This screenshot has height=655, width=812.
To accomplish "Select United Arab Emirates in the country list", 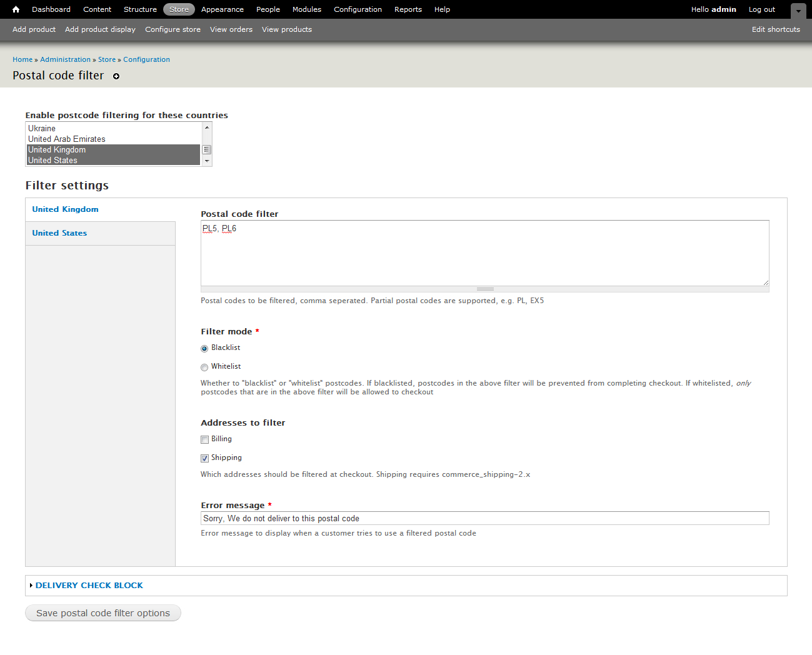I will point(66,139).
